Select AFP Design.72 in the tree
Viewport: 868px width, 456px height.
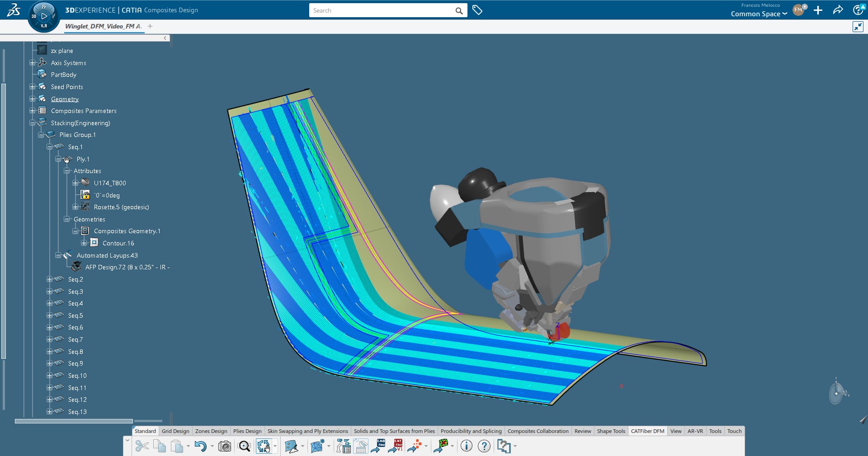click(127, 267)
